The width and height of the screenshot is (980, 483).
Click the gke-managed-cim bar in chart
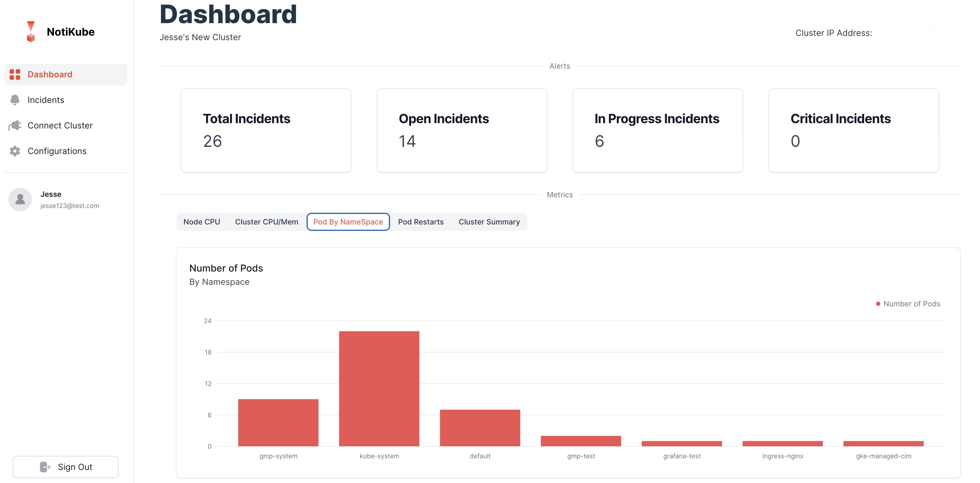(x=883, y=443)
